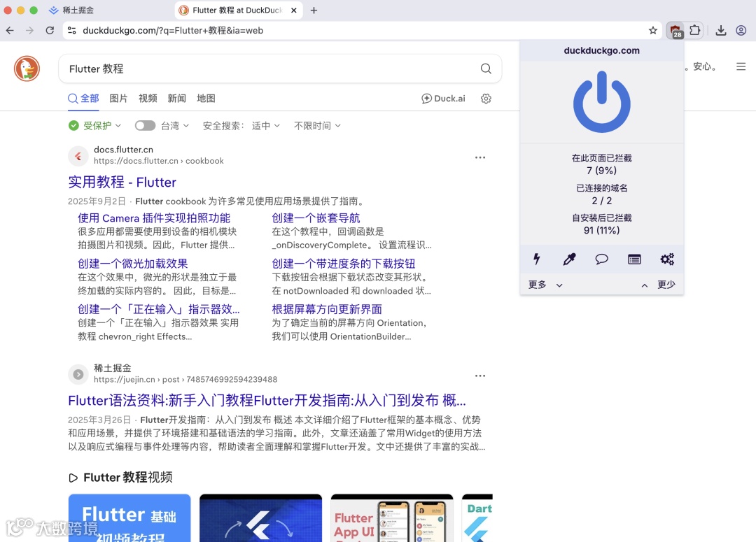The width and height of the screenshot is (756, 542).
Task: Open the uBlock logger icon
Action: point(634,259)
